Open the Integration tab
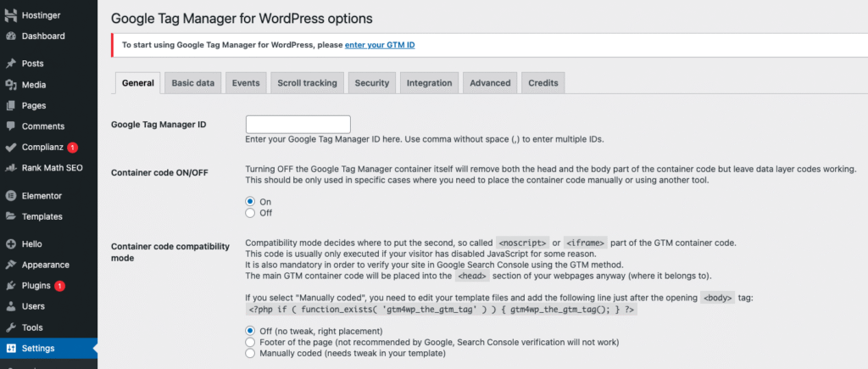This screenshot has height=369, width=868. 430,83
